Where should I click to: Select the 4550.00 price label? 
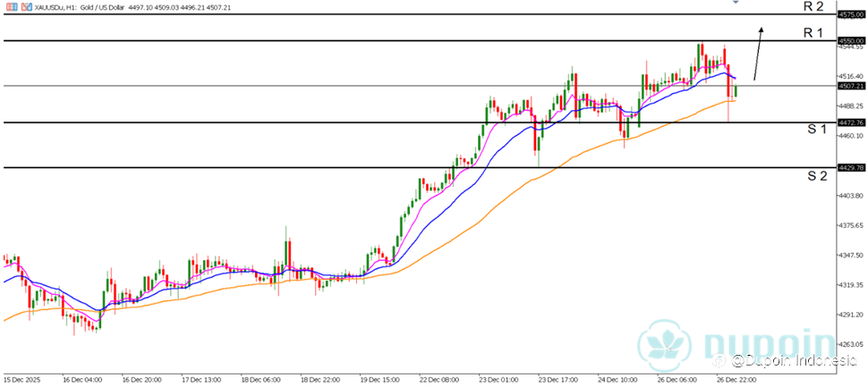point(852,41)
